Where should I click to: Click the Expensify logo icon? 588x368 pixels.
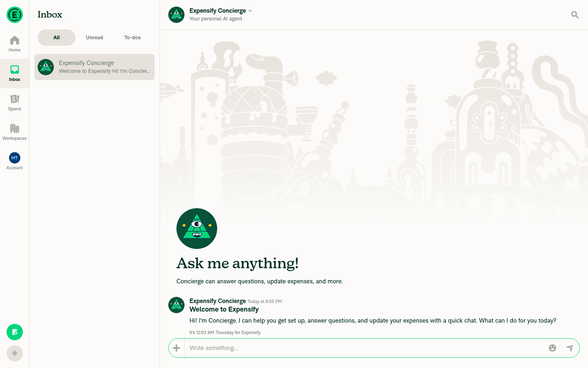pos(15,15)
